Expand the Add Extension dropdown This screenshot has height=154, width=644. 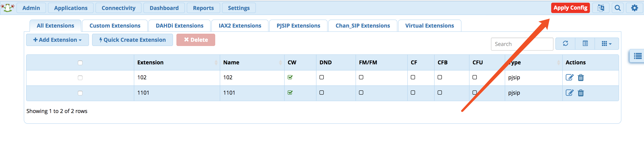pos(58,40)
